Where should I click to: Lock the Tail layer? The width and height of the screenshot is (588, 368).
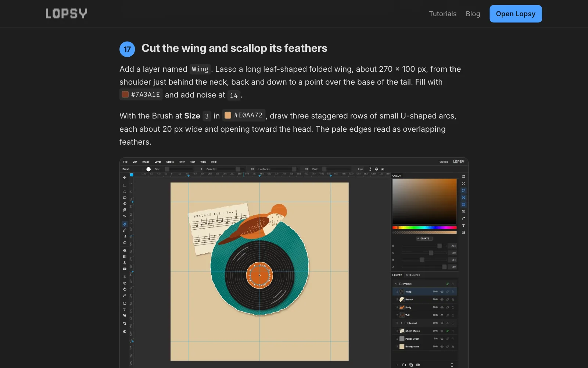tap(453, 315)
